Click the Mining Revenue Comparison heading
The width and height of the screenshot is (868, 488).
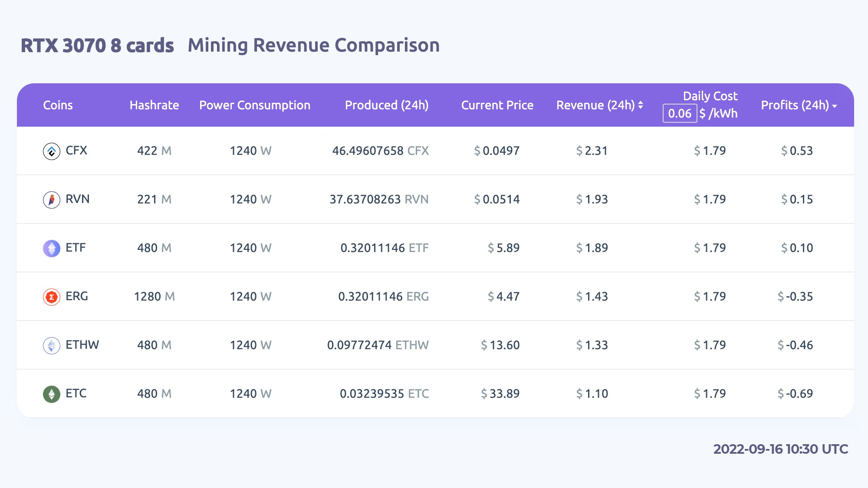click(314, 46)
